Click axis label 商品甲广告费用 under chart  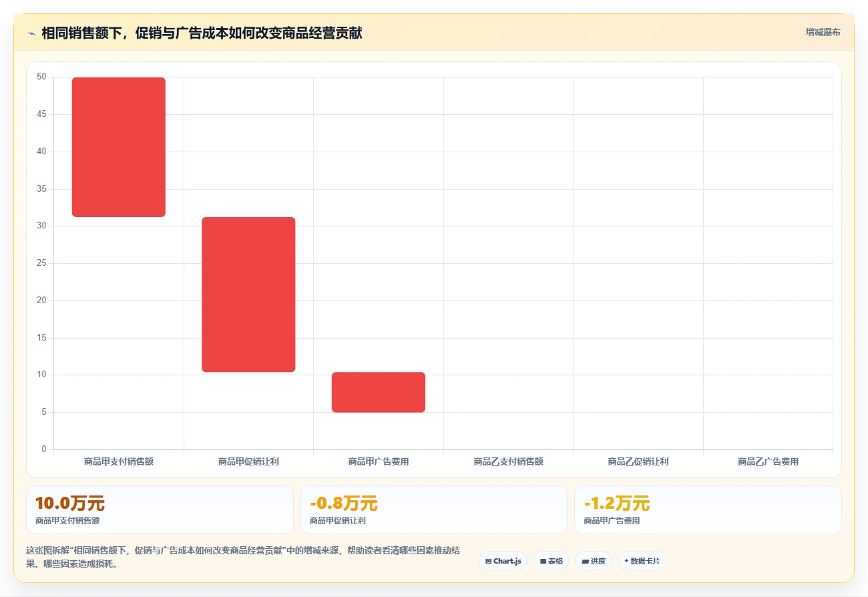click(379, 461)
